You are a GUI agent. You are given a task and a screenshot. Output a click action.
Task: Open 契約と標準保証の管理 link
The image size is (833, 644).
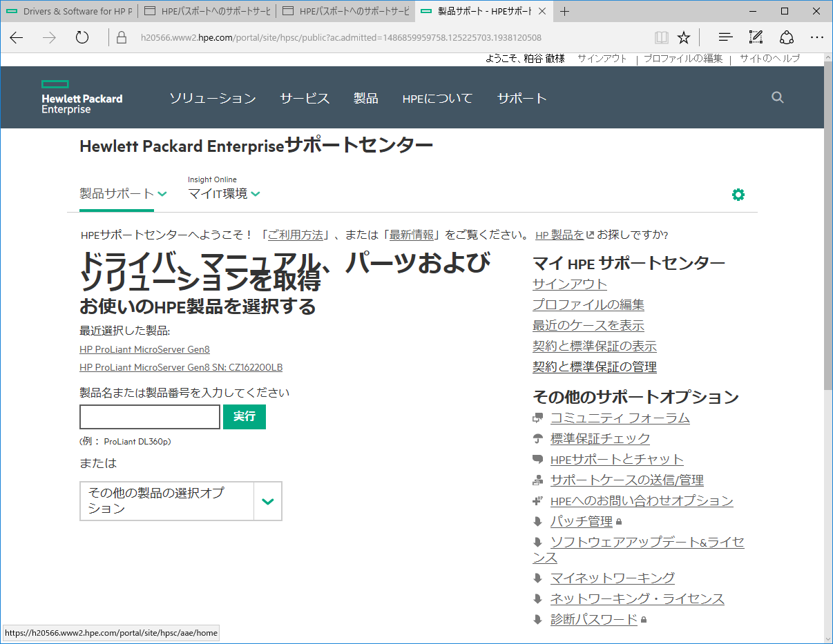coord(595,367)
